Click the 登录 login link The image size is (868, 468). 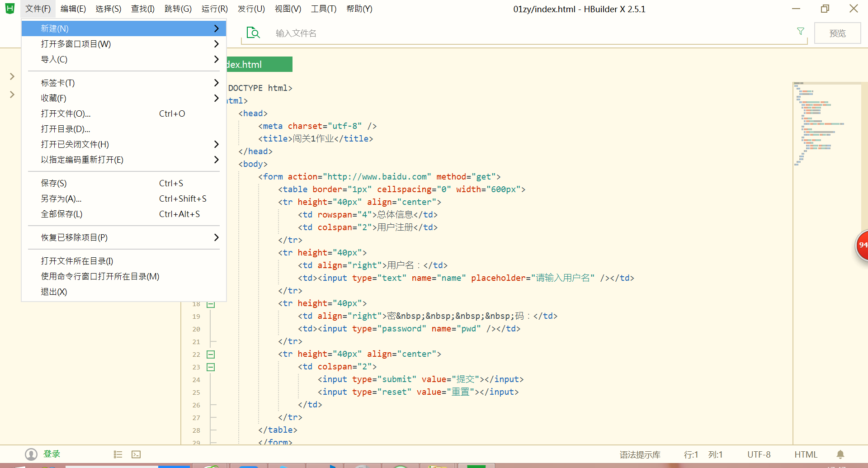tap(52, 454)
